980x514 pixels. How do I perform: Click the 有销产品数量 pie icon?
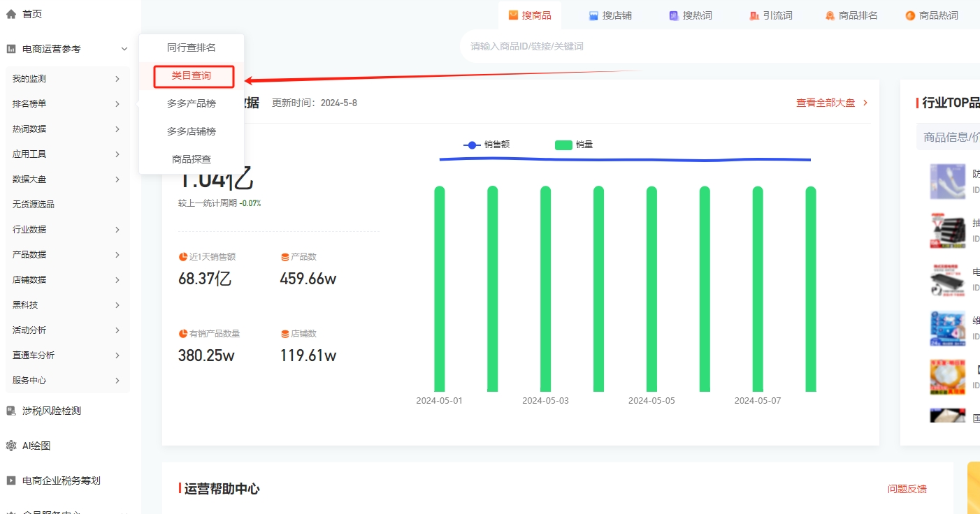pos(183,334)
